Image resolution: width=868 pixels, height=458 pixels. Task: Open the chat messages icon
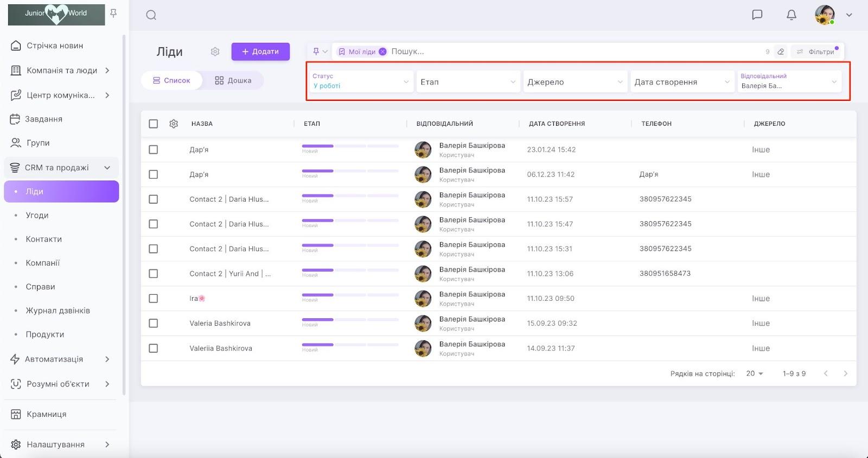pyautogui.click(x=757, y=15)
